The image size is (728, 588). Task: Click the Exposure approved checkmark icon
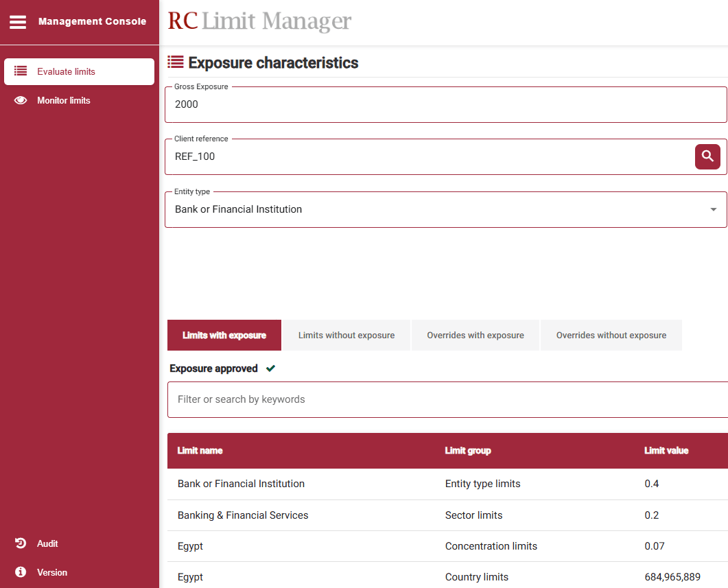(270, 368)
